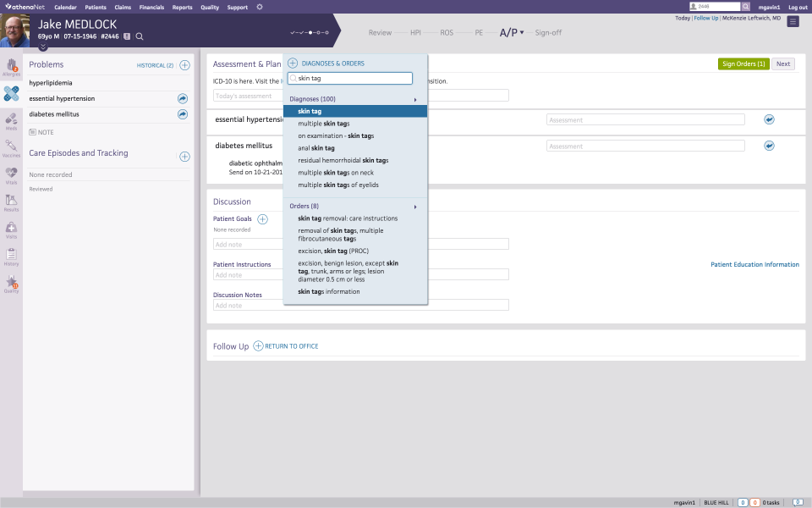
Task: Click the check icon in essential hypertension assessment row
Action: [x=769, y=119]
